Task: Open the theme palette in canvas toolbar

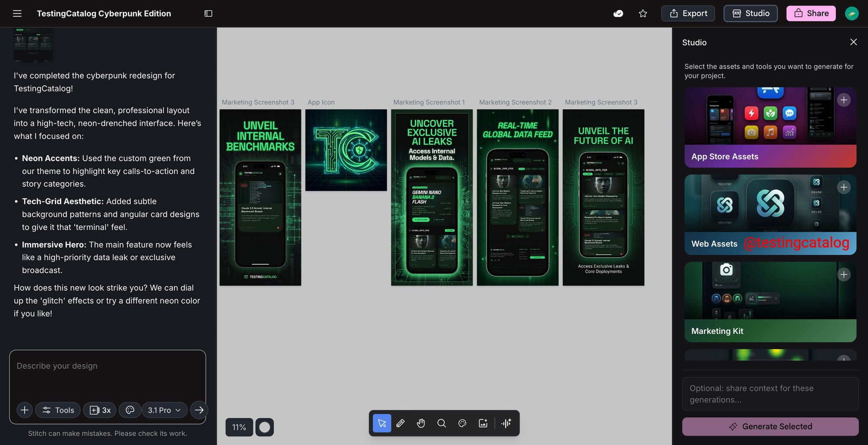Action: (x=462, y=423)
